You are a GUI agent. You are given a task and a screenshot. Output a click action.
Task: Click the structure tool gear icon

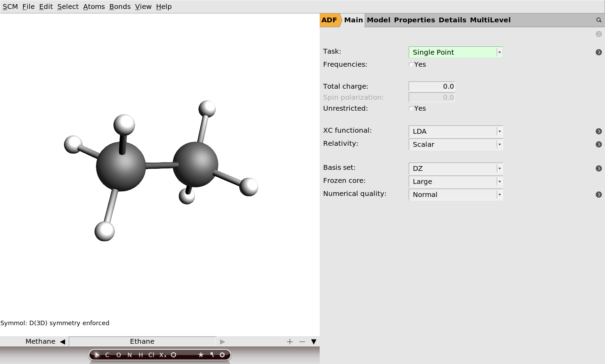(x=222, y=355)
